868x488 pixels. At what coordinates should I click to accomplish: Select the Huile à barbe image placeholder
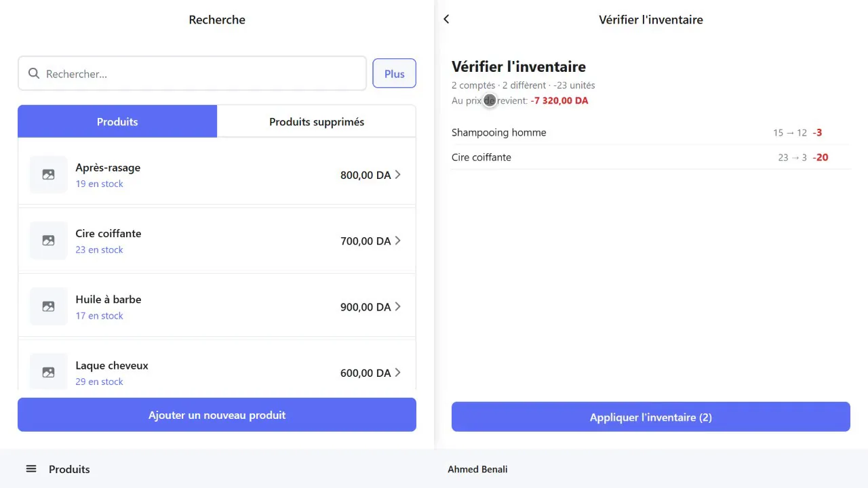48,306
